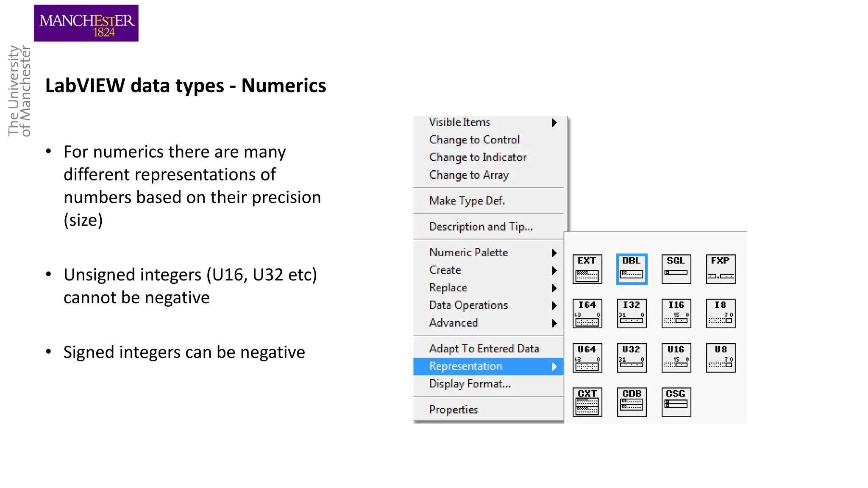Choose the CSG complex single representation
Screen dimensions: 868x488
coord(676,402)
